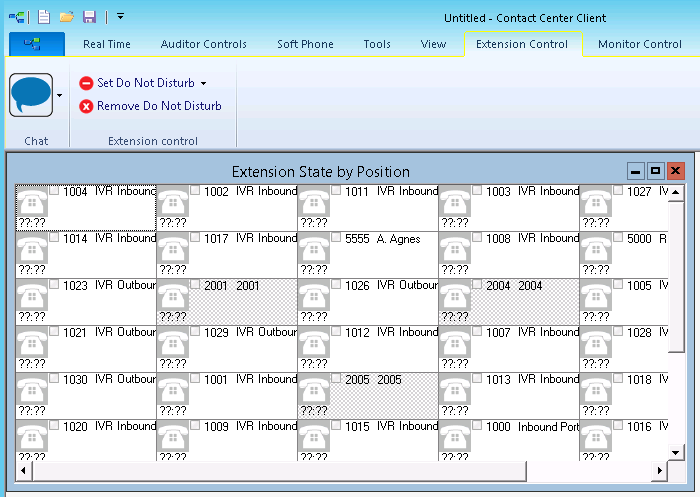Image resolution: width=700 pixels, height=497 pixels.
Task: Tick the checkbox for extension 1011
Action: pos(336,190)
